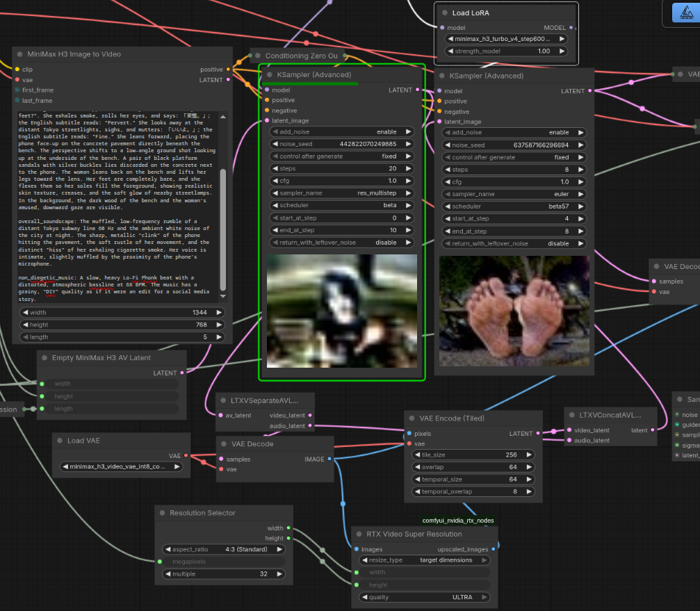Collapse the LTXVConcatAVL node dot

coord(572,414)
